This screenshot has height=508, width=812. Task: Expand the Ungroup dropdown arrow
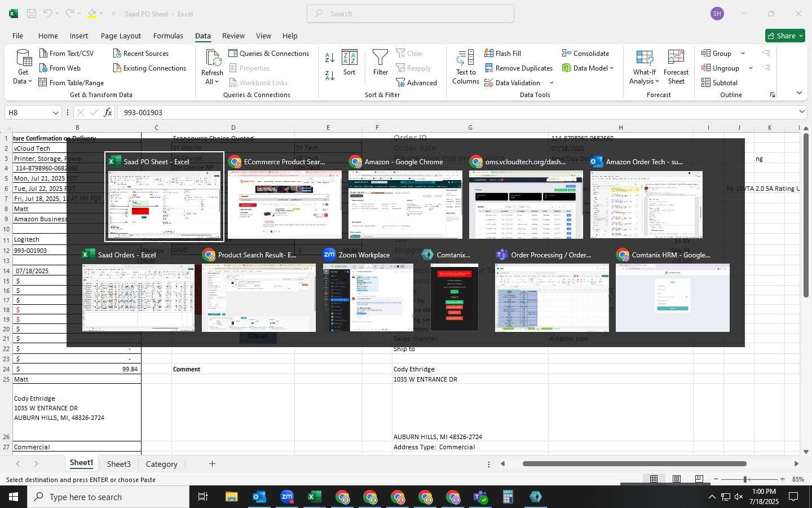pos(751,68)
